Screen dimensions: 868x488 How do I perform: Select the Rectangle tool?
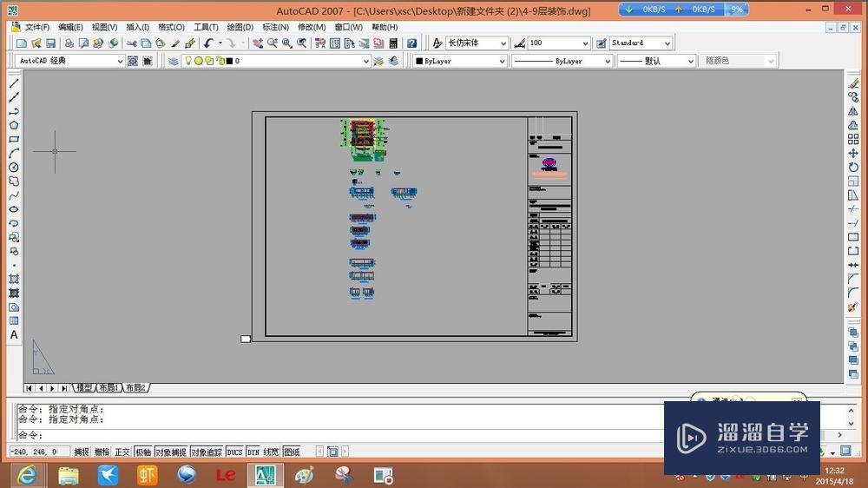14,139
